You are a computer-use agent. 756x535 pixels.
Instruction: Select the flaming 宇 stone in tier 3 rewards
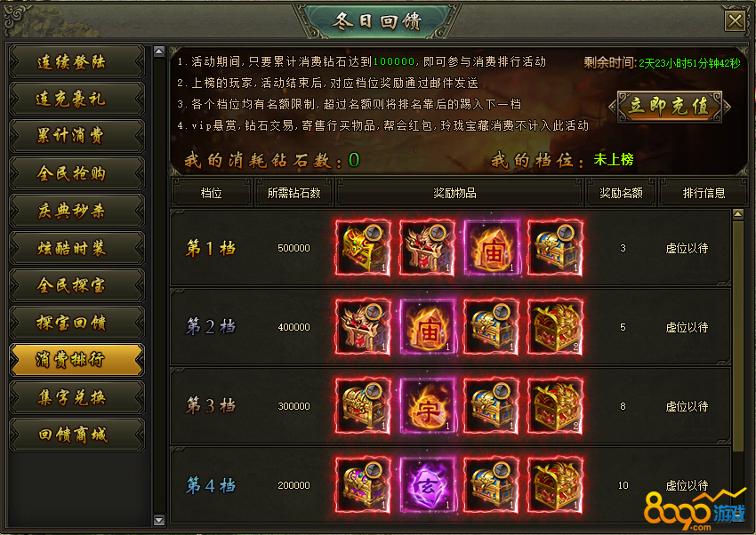point(428,406)
